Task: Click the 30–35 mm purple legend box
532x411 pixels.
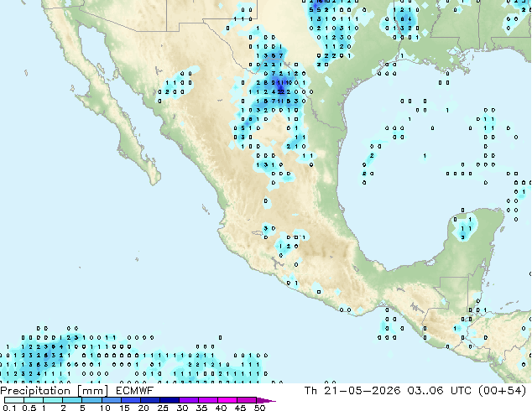Action: (x=189, y=400)
